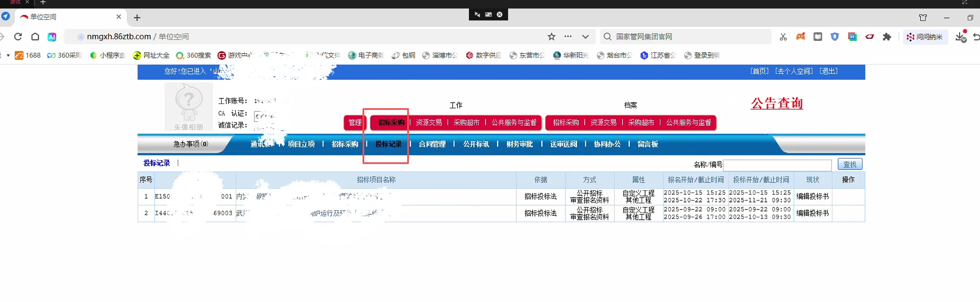Click row 2 投标 time 2025-09-22 09:00
This screenshot has height=302, width=980.
760,209
